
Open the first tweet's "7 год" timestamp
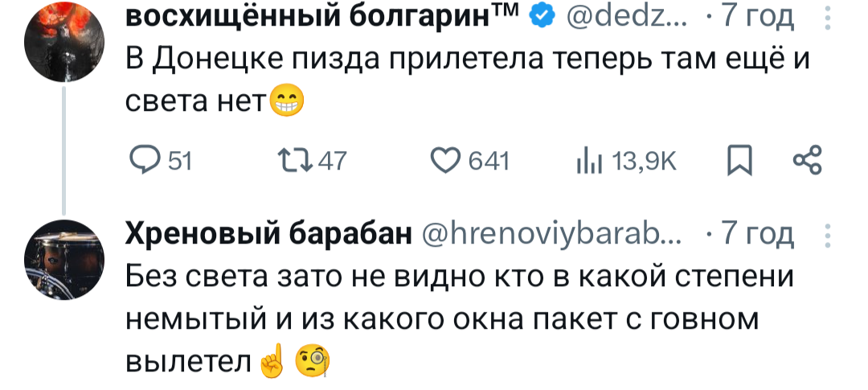(758, 15)
